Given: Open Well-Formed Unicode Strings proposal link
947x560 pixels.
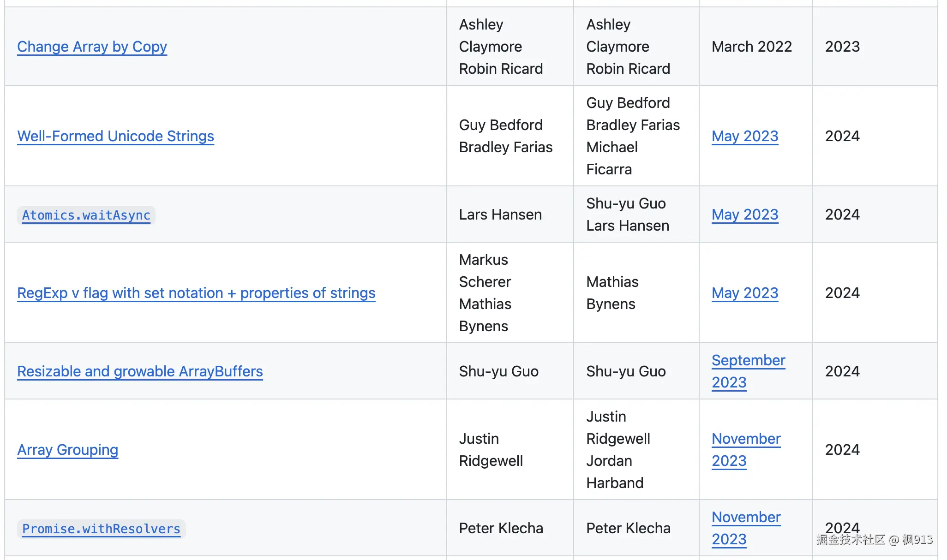Looking at the screenshot, I should coord(115,136).
